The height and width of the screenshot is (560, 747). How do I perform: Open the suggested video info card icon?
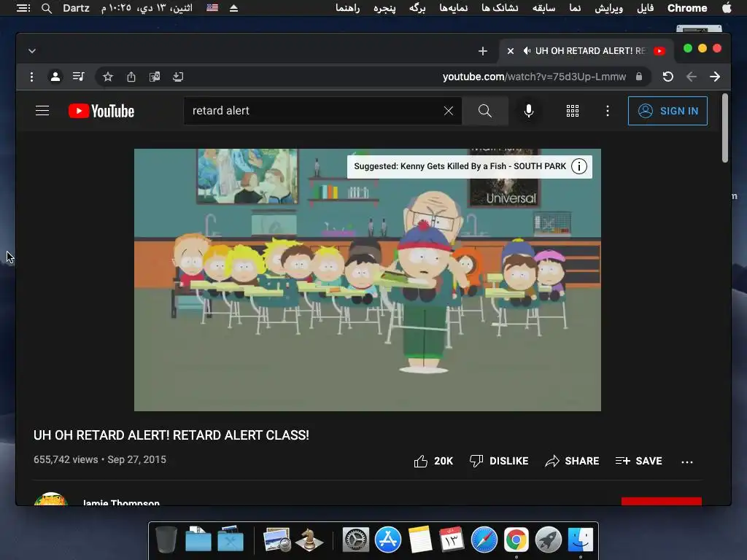click(578, 167)
